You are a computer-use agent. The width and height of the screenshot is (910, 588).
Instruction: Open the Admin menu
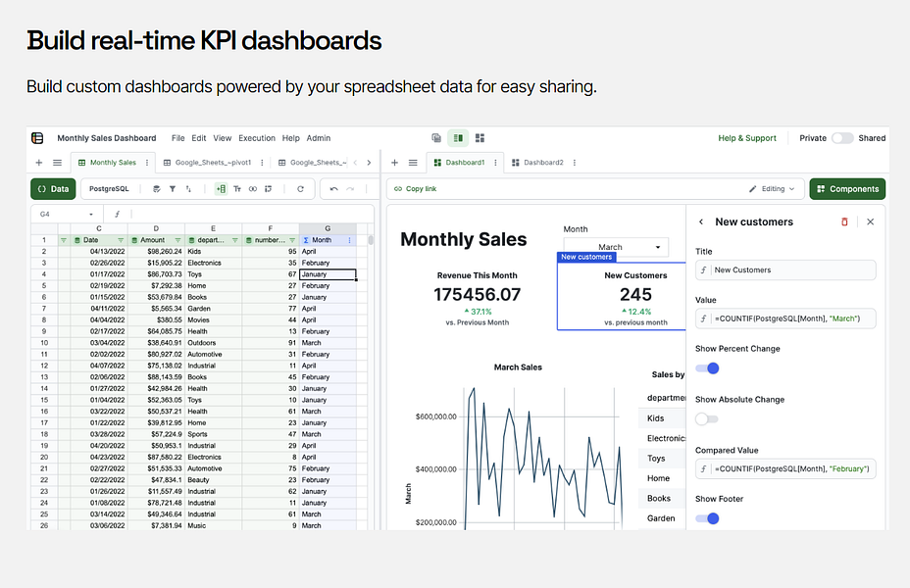[x=318, y=138]
